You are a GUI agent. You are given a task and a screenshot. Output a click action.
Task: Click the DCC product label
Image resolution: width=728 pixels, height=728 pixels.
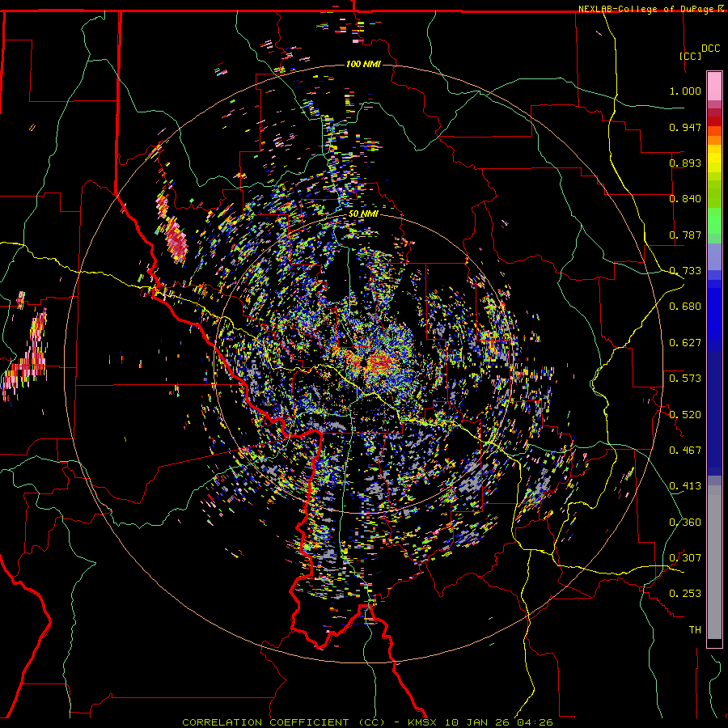tap(710, 49)
